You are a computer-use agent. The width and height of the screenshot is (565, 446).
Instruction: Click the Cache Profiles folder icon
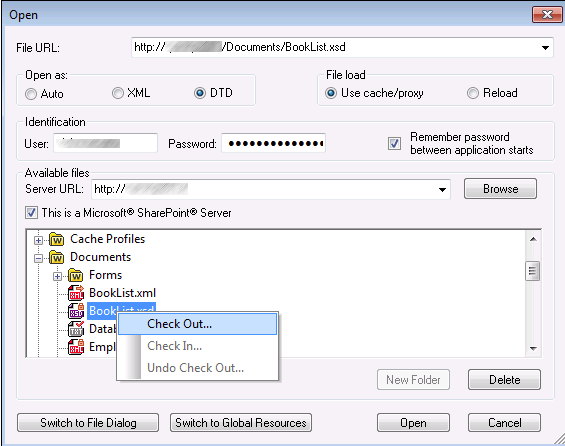[x=57, y=239]
